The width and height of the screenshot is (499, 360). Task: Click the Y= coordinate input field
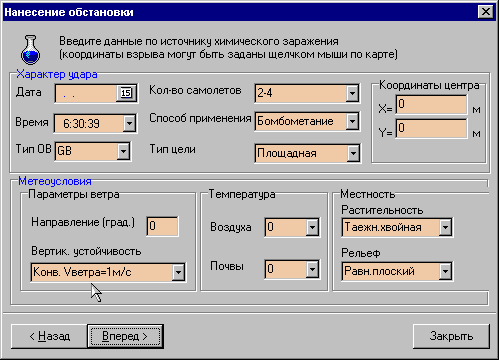(x=431, y=128)
